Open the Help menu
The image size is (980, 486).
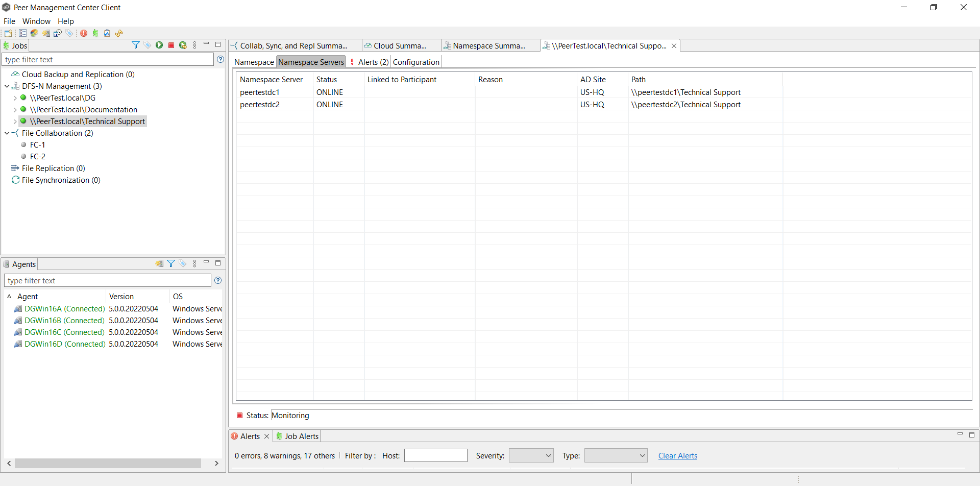pyautogui.click(x=66, y=21)
